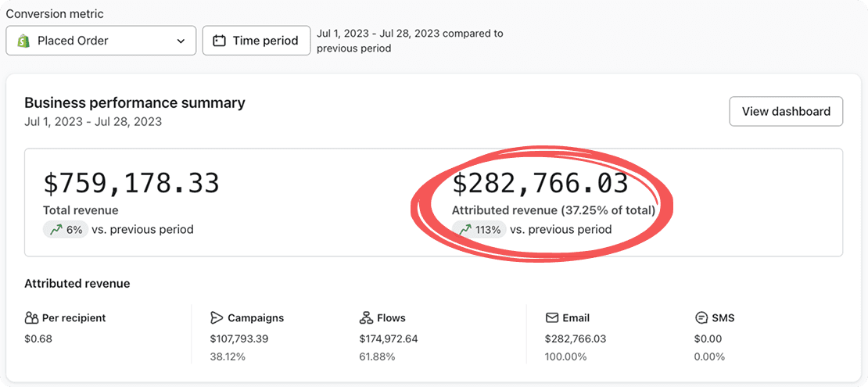Click the Email label text

(576, 317)
